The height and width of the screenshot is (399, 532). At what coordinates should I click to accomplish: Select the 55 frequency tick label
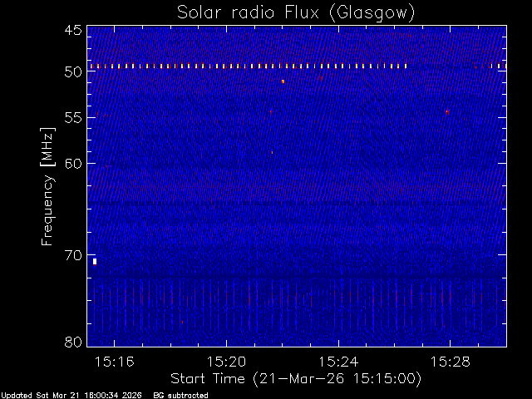[x=73, y=118]
